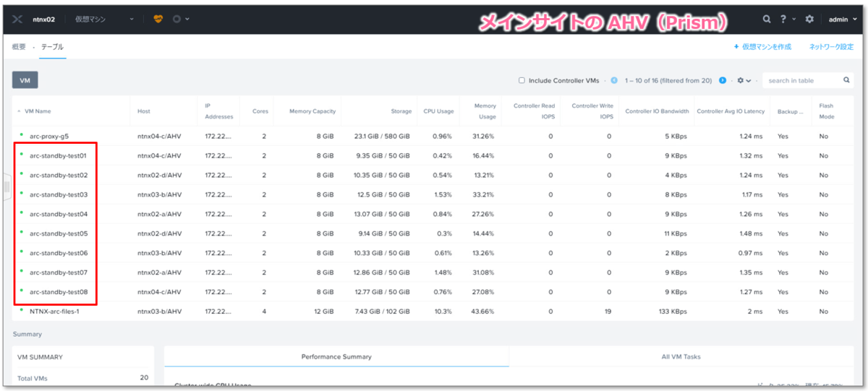Click the 0.97 ms latency cell

click(749, 253)
